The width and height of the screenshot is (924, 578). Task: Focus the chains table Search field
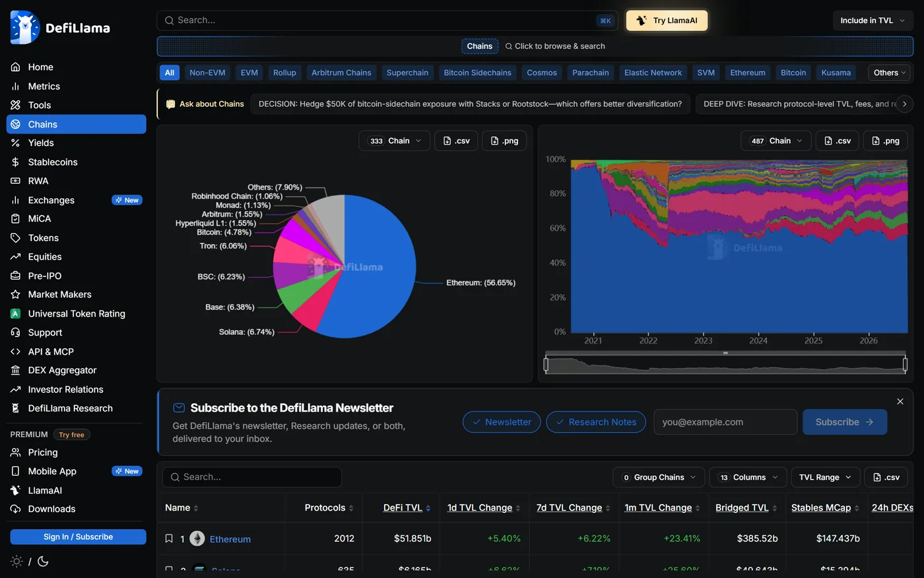[252, 478]
